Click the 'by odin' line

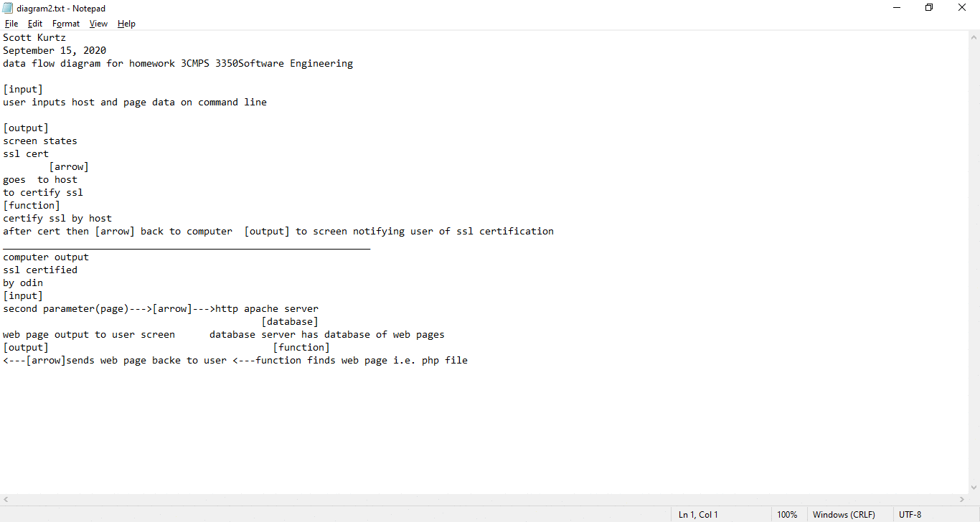pos(23,283)
